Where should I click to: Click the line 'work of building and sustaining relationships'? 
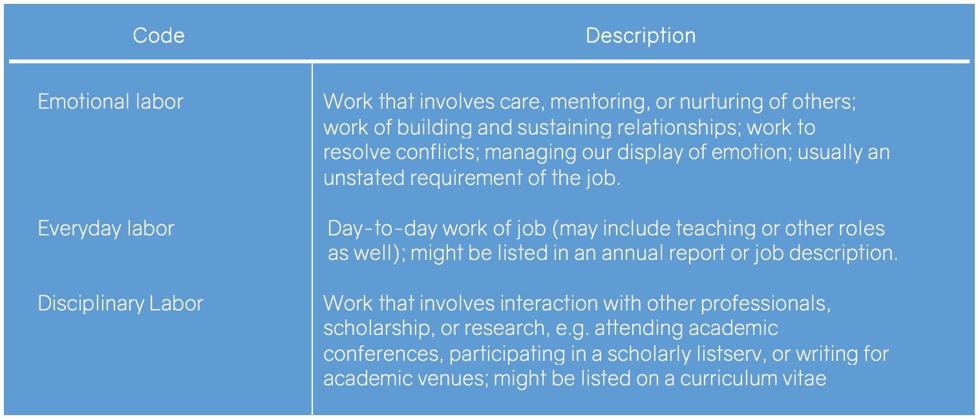coord(530,127)
